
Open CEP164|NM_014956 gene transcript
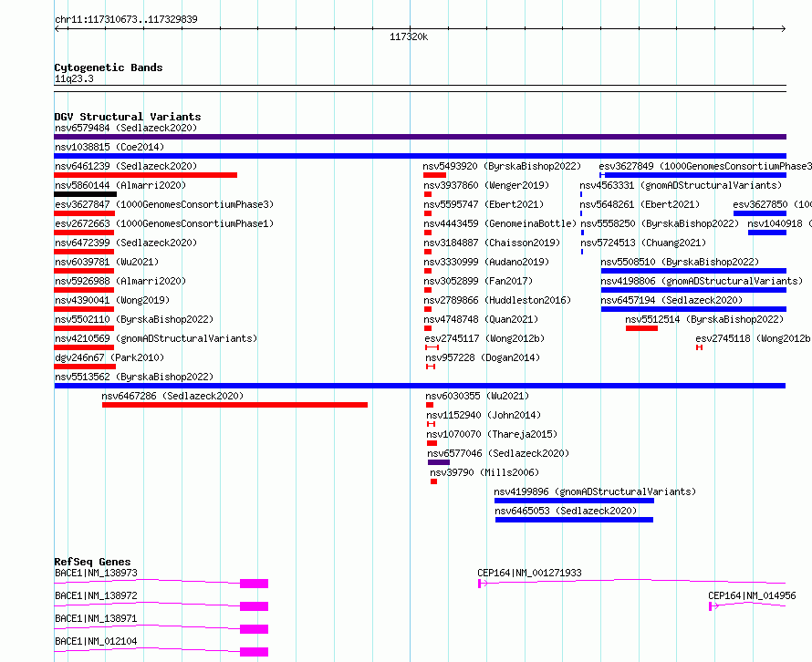pyautogui.click(x=752, y=595)
